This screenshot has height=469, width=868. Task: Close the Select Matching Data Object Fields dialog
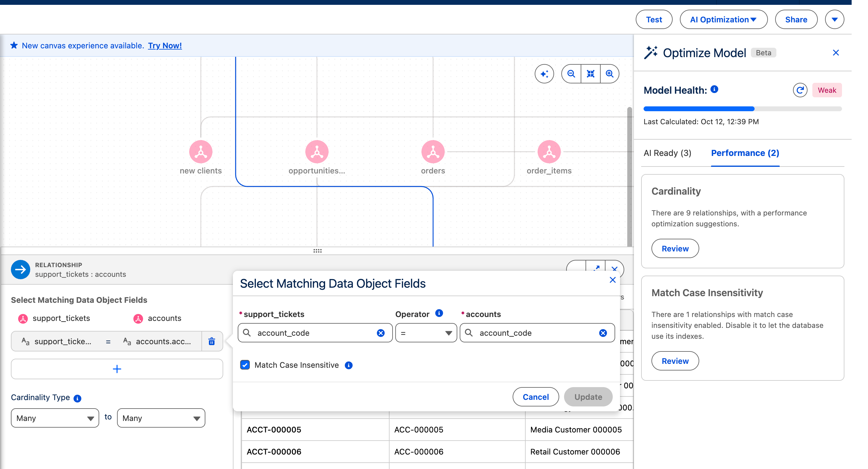click(x=612, y=280)
